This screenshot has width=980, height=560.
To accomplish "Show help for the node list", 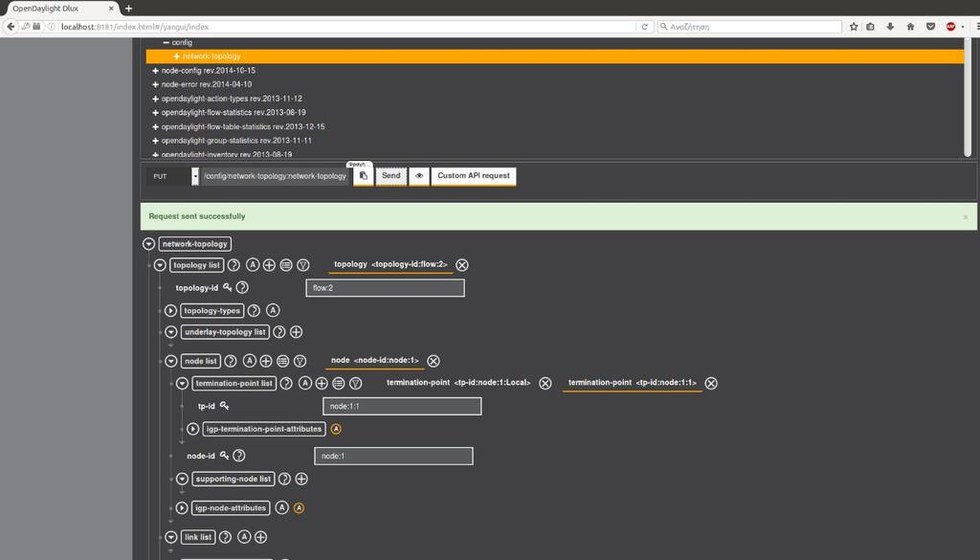I will tap(231, 361).
